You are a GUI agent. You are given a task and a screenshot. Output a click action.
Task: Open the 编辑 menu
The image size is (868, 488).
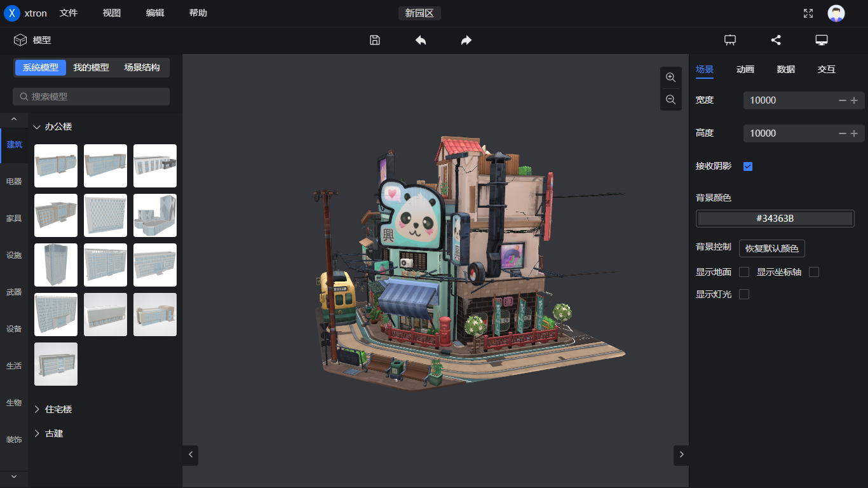click(155, 13)
